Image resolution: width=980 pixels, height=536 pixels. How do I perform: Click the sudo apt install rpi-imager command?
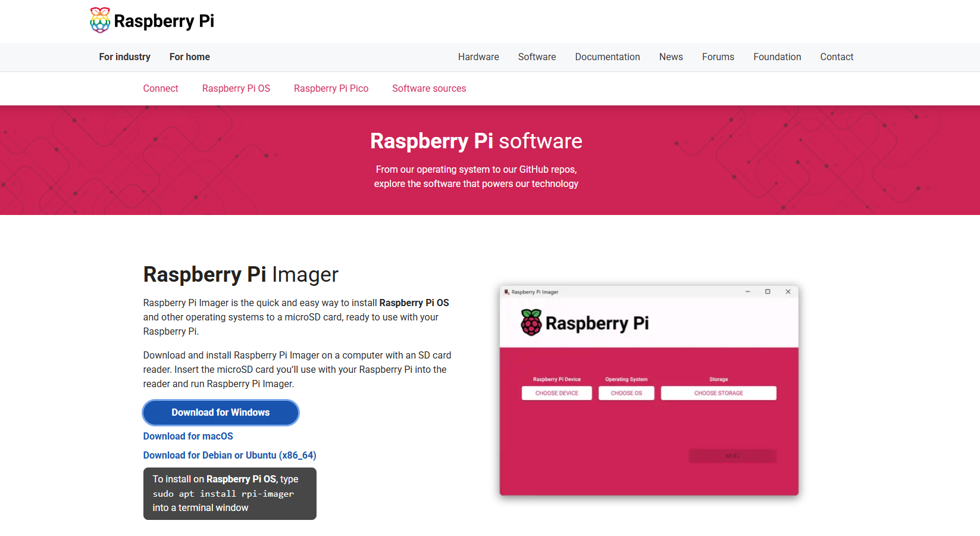(x=223, y=494)
